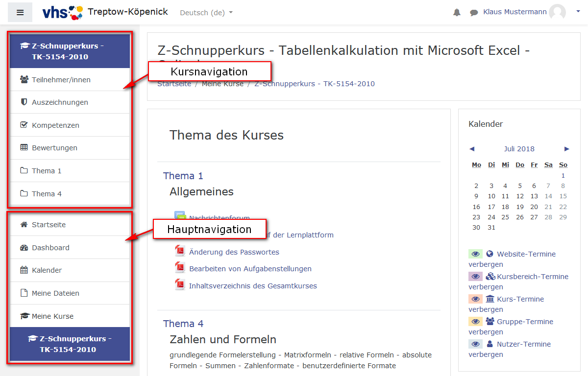Click PDF icon for Inhaltsverzeichnis des Gesamtkurses

point(180,285)
